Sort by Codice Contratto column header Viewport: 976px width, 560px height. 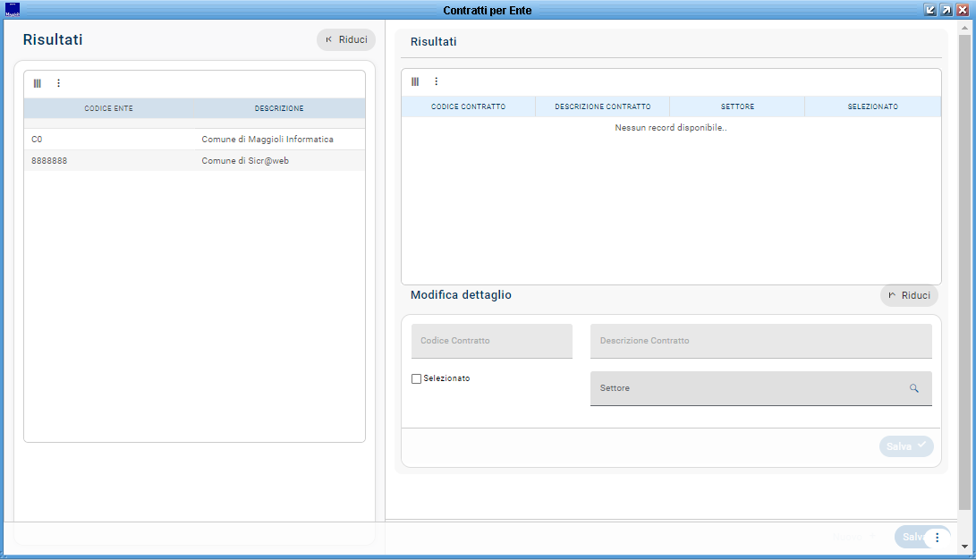468,106
